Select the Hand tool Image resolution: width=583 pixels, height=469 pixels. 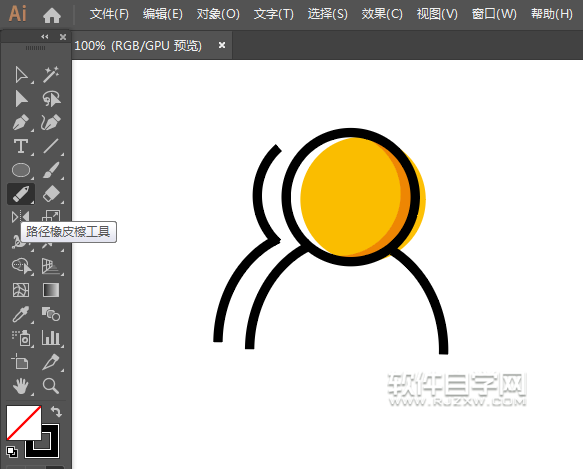point(21,386)
